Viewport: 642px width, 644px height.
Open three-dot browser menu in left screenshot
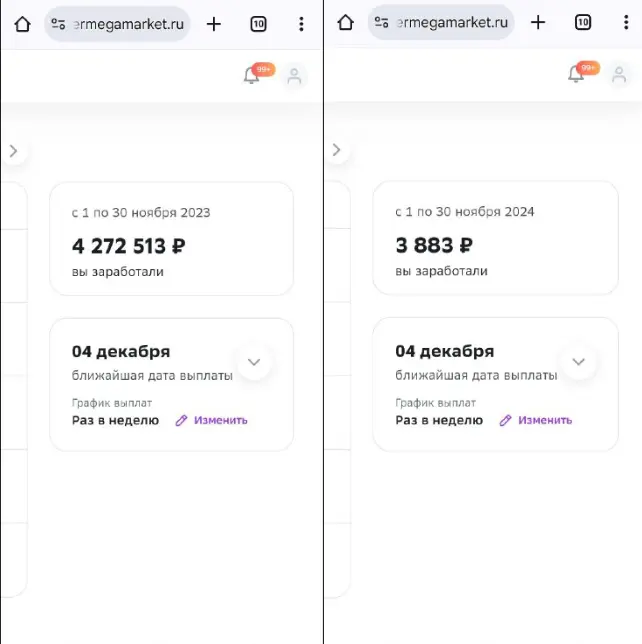[301, 24]
